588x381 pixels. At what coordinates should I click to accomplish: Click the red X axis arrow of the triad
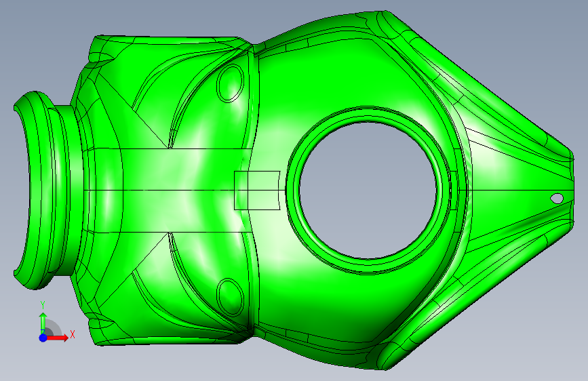tap(57, 338)
